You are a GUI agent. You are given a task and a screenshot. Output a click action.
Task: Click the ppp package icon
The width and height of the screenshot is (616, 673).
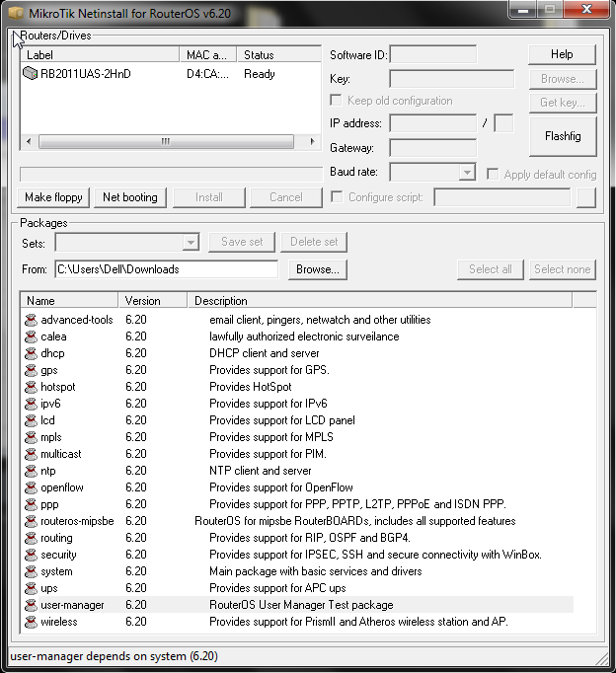tap(31, 504)
